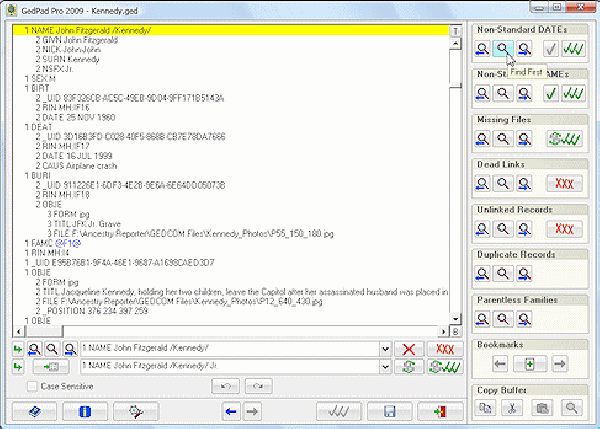Go to the previous bookmark
600x429 pixels.
498,363
